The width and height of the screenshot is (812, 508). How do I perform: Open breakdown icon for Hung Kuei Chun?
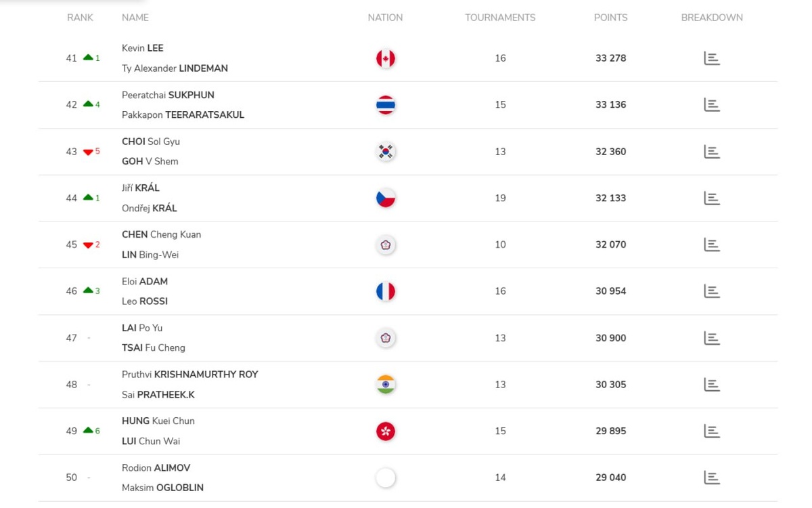(711, 431)
